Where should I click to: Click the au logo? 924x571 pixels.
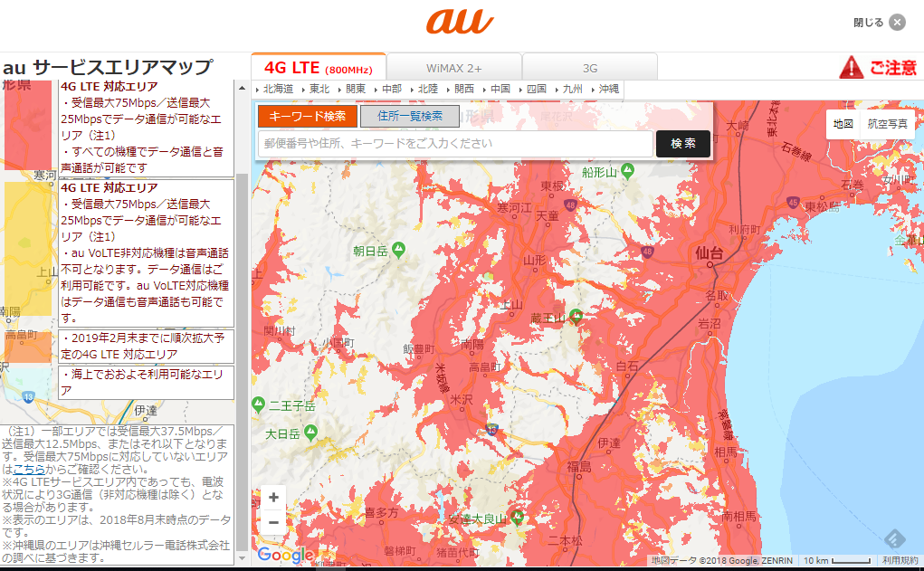461,21
